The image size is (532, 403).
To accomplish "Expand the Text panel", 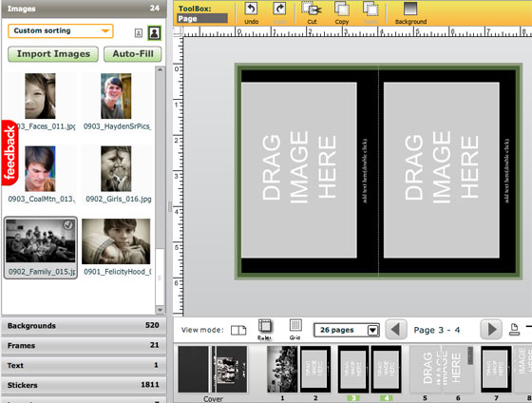I will point(84,365).
